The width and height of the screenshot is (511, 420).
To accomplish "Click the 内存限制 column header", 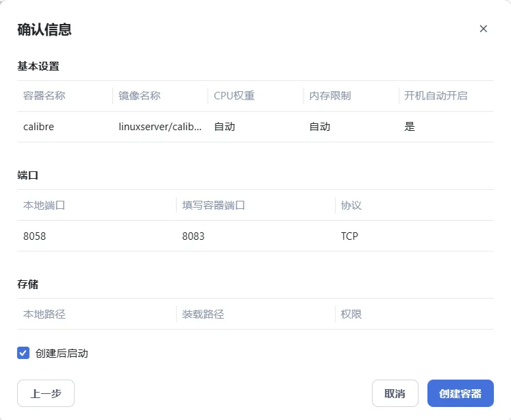I will [330, 96].
